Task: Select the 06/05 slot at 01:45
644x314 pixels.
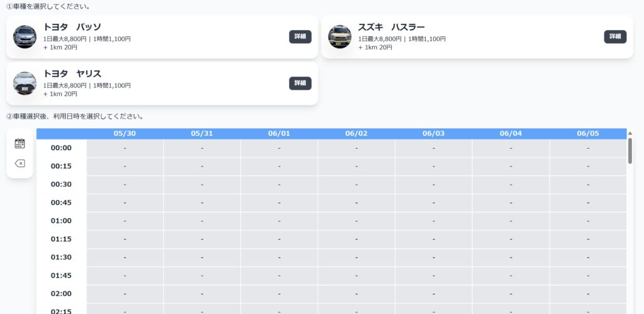Action: (588, 276)
